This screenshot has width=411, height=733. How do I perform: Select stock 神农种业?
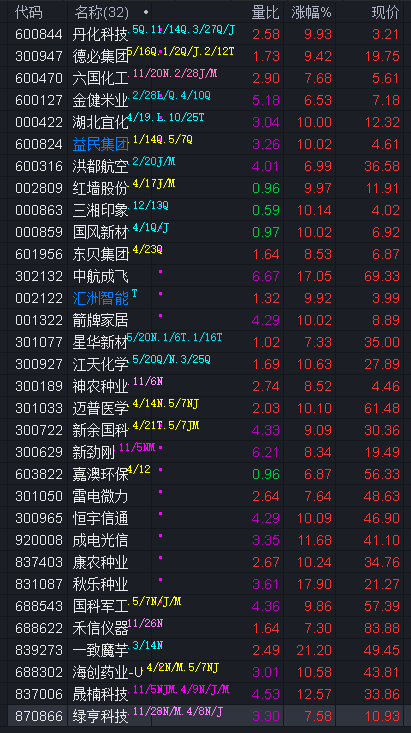(x=101, y=386)
